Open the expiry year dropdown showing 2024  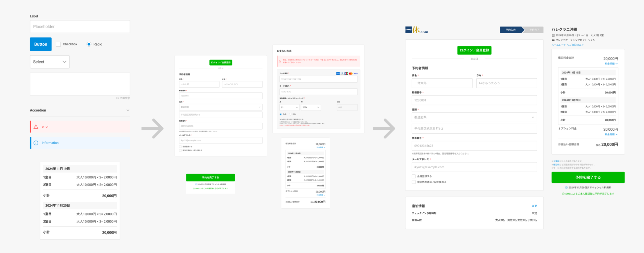pos(311,107)
